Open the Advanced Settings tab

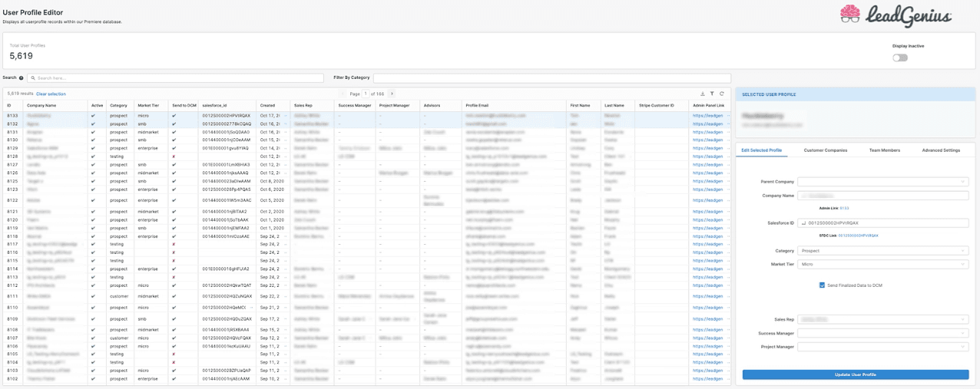pyautogui.click(x=941, y=150)
